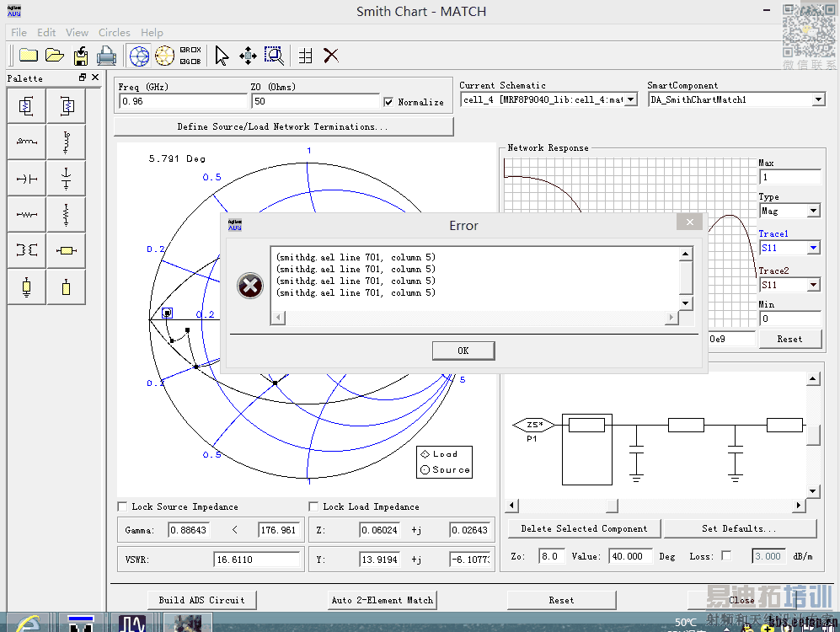Viewport: 840px width, 632px height.
Task: Activate the zoom area magnifier tool
Action: tap(274, 56)
